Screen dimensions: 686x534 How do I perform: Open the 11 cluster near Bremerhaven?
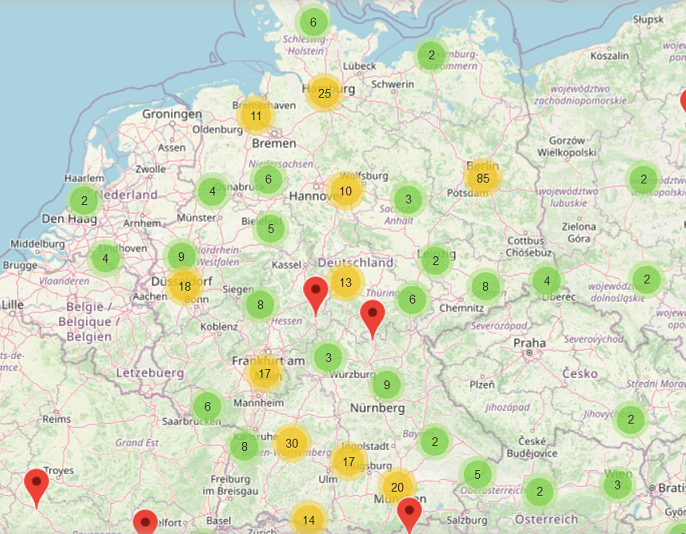point(257,116)
